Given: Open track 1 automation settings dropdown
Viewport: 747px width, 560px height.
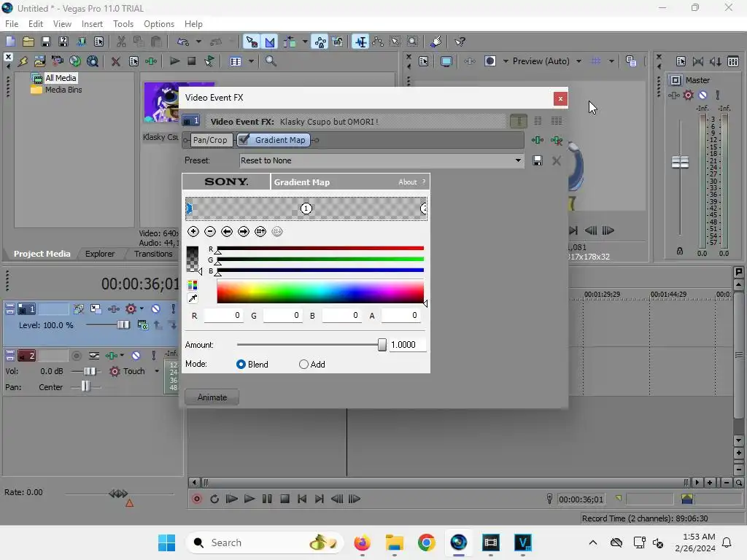Looking at the screenshot, I should 142,308.
